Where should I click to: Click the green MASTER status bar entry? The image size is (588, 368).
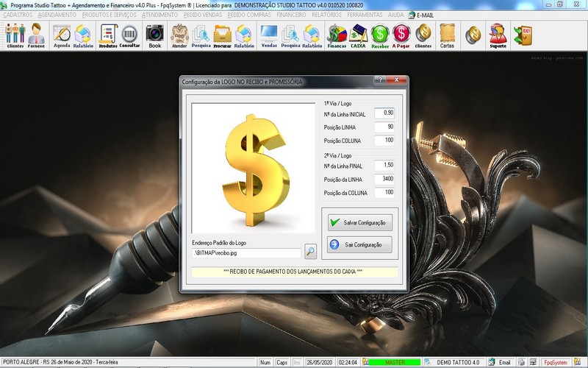[x=395, y=362]
